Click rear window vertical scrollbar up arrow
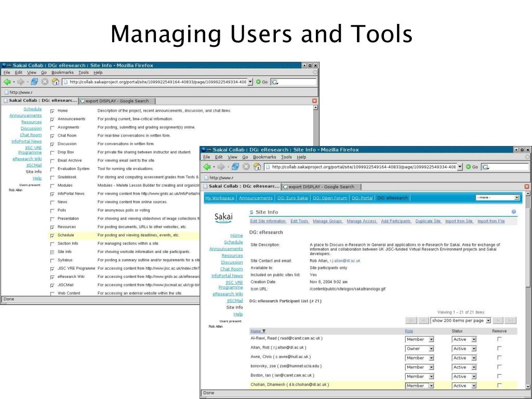Viewport: 532px width, 399px height. click(315, 108)
